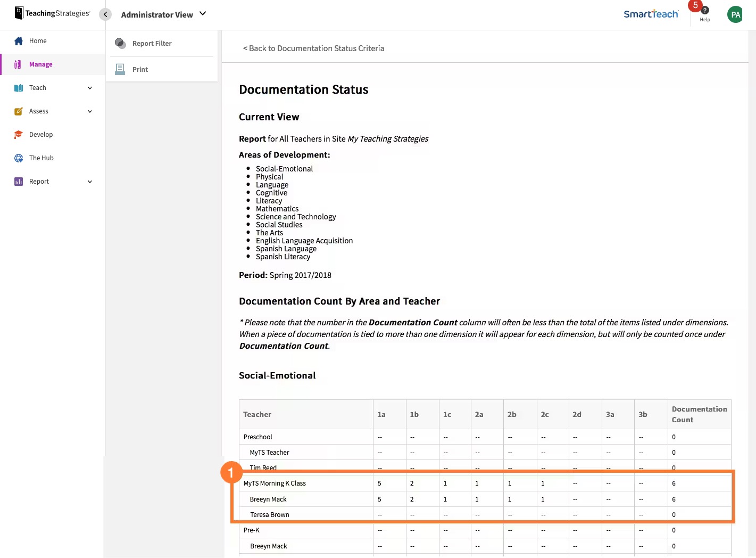Viewport: 756px width, 558px height.
Task: Click the notification badge showing 5
Action: click(x=695, y=5)
